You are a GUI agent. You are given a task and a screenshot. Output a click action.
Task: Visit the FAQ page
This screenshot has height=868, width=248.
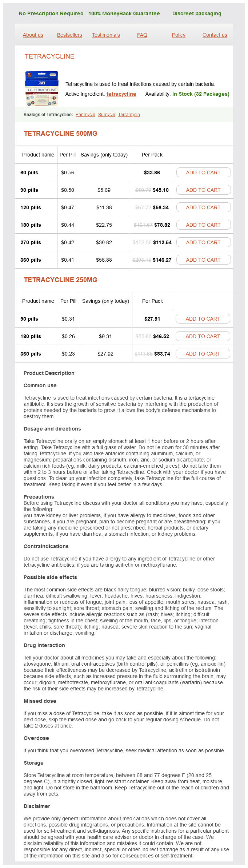142,35
